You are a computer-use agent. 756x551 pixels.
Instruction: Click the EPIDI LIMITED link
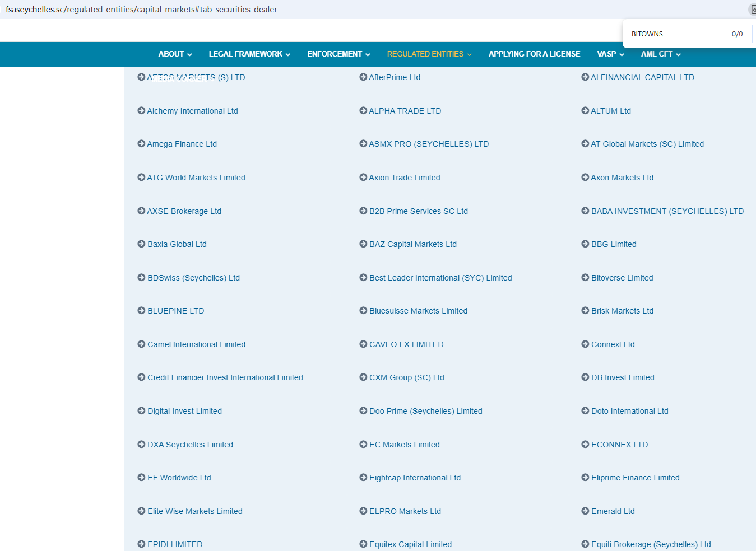[175, 544]
